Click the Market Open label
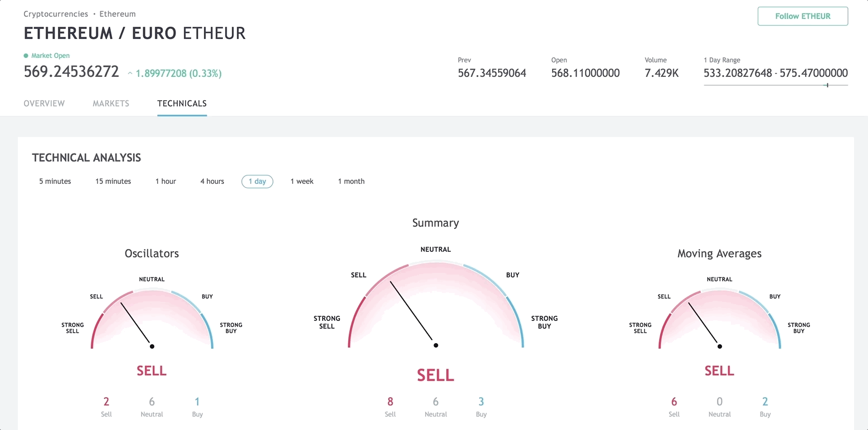868x430 pixels. 51,56
